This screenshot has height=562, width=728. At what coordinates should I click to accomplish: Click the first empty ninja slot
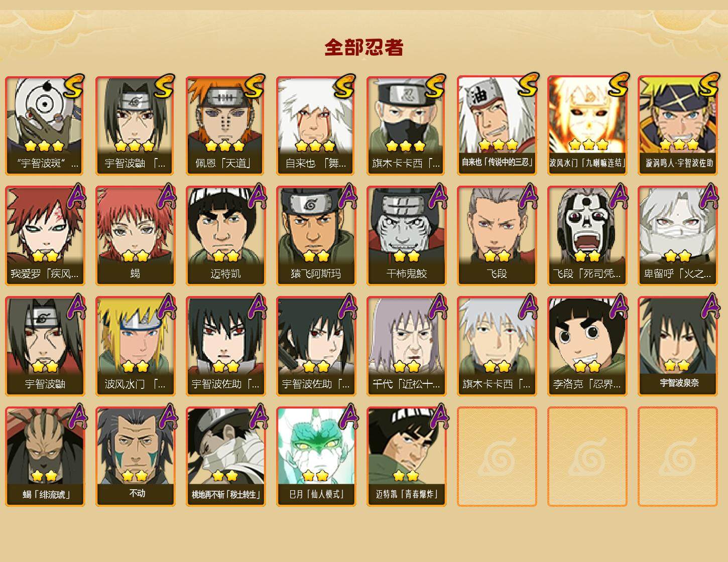point(497,457)
